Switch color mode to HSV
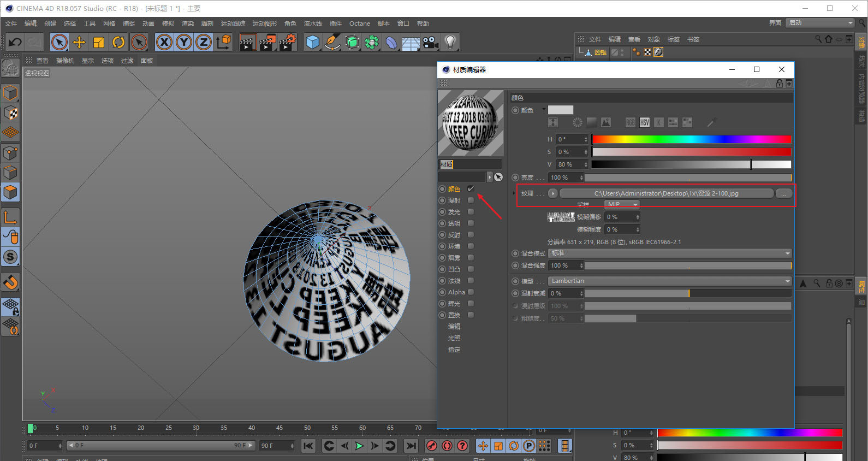 645,122
